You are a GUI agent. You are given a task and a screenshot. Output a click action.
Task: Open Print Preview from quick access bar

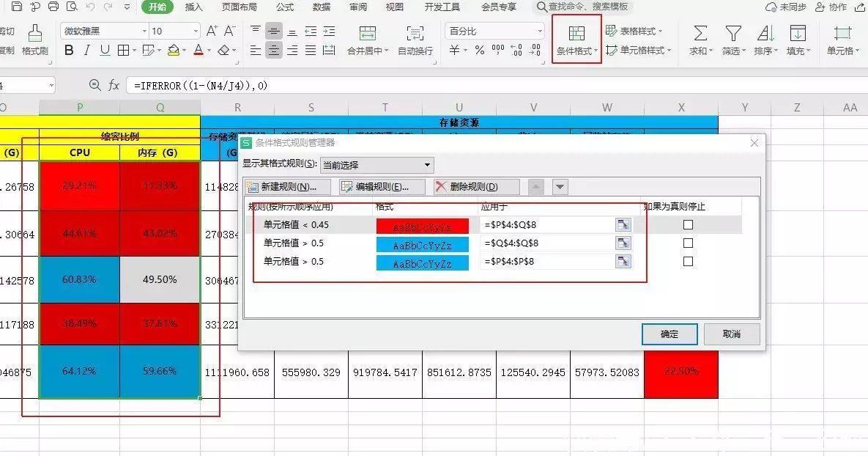[72, 7]
